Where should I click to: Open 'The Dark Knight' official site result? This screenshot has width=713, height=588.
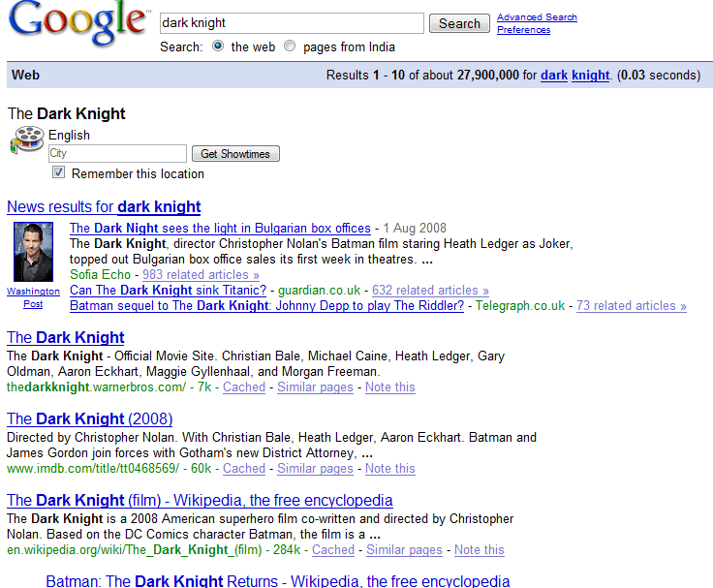pos(66,337)
